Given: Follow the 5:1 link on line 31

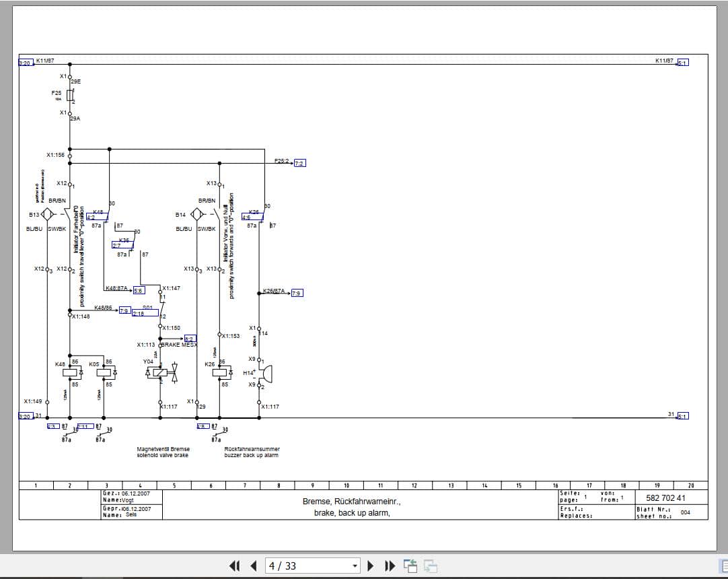Looking at the screenshot, I should [x=682, y=416].
